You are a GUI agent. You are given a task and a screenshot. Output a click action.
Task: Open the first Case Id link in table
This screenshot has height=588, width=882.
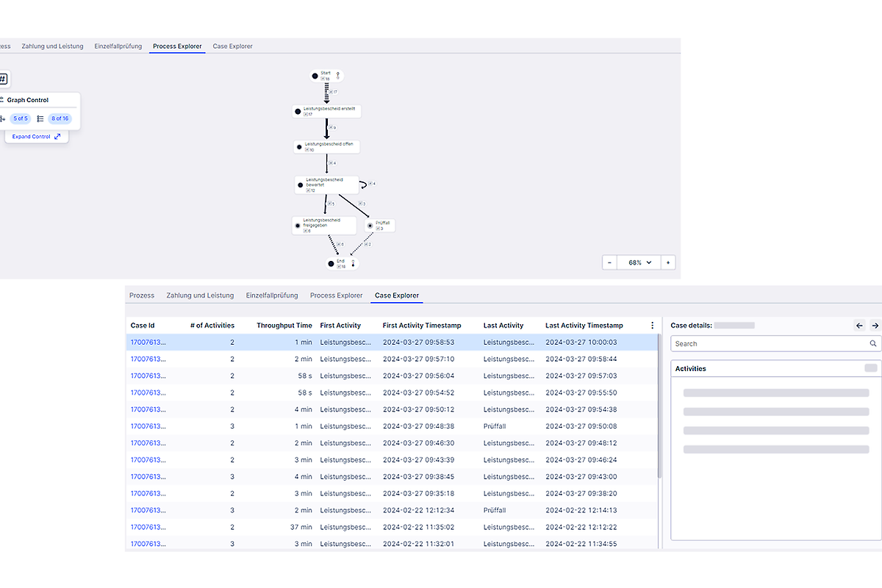coord(148,342)
